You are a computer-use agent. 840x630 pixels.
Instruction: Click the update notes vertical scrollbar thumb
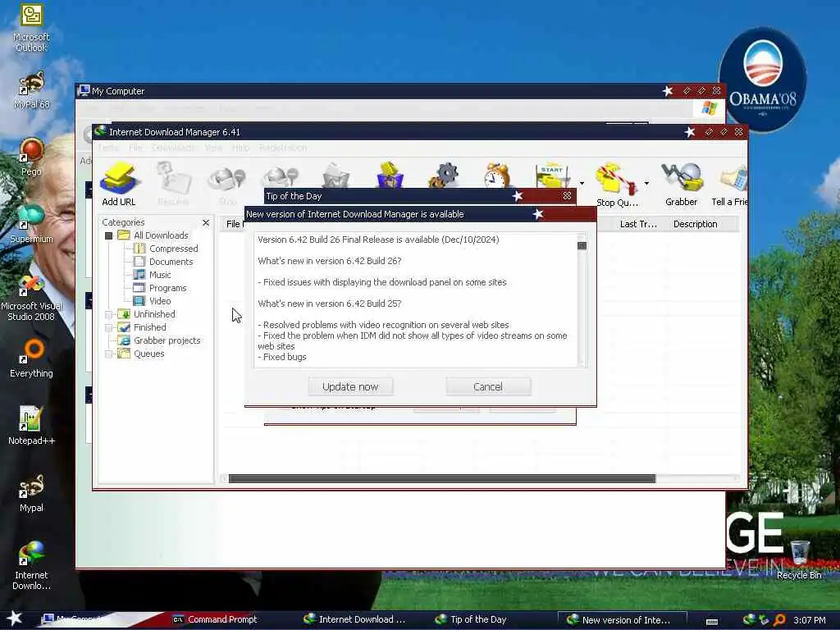[582, 246]
